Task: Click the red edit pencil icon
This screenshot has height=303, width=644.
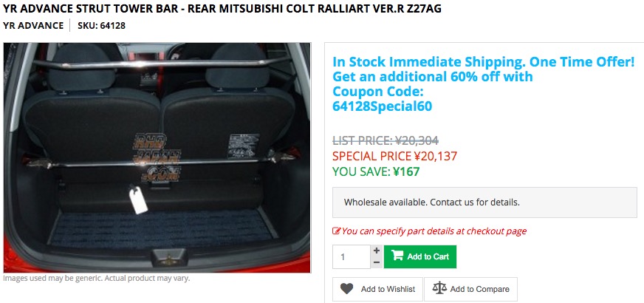Action: click(x=336, y=231)
